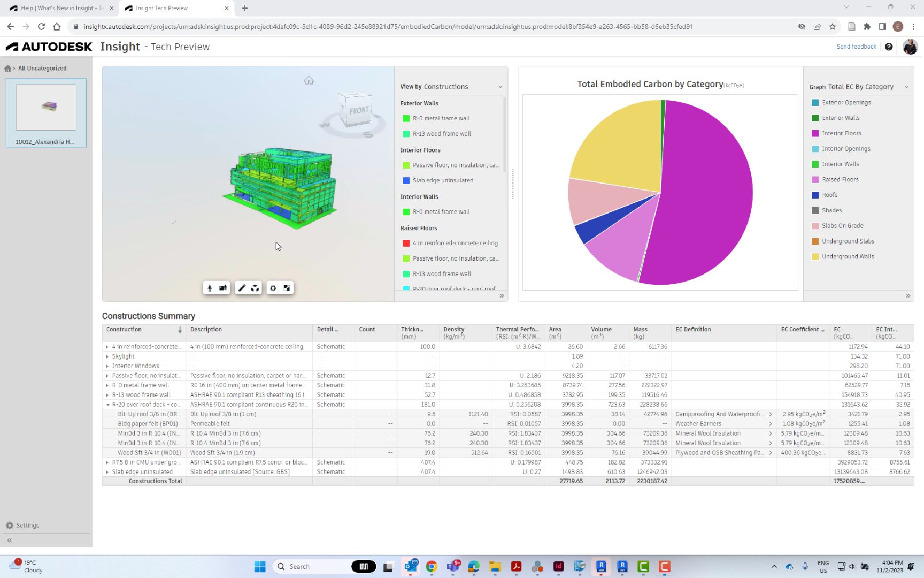Open viewer settings gear
924x578 pixels.
pyautogui.click(x=273, y=288)
